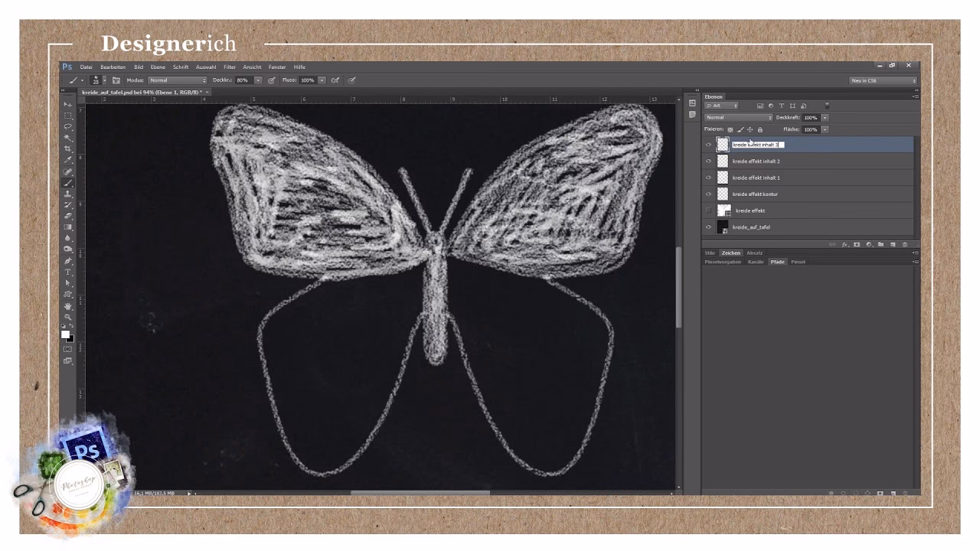Switch to the Stile tab
980x551 pixels.
pos(710,253)
